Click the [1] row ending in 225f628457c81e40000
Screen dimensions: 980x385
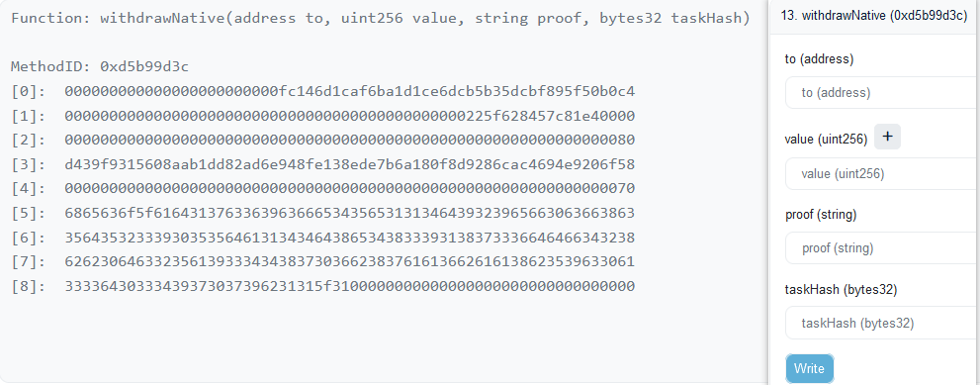pyautogui.click(x=323, y=116)
